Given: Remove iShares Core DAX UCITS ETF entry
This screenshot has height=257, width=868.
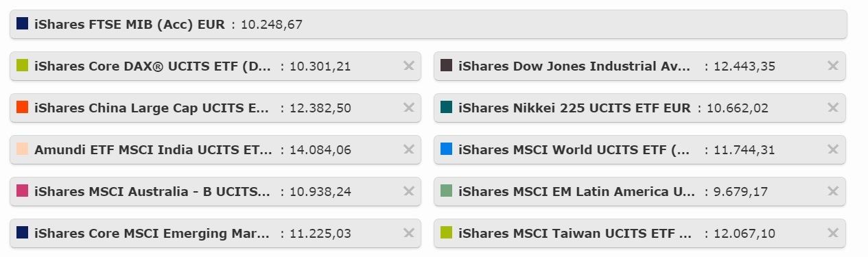Looking at the screenshot, I should pos(409,66).
